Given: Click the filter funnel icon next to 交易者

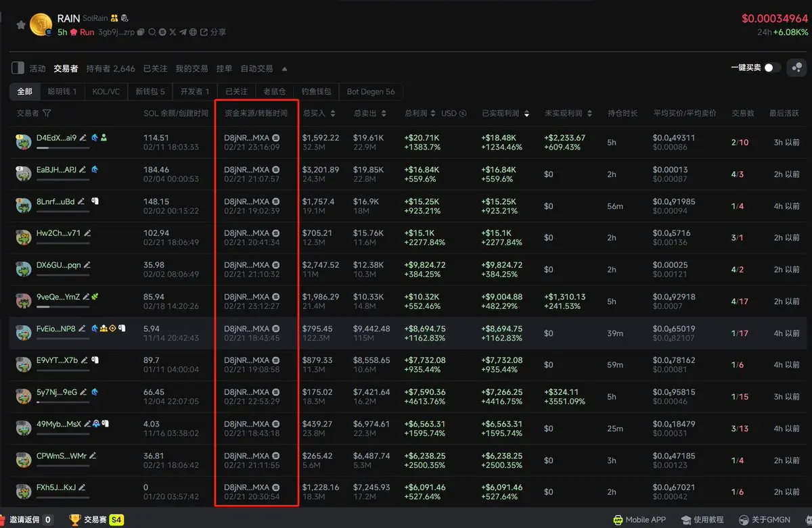Looking at the screenshot, I should coord(47,114).
